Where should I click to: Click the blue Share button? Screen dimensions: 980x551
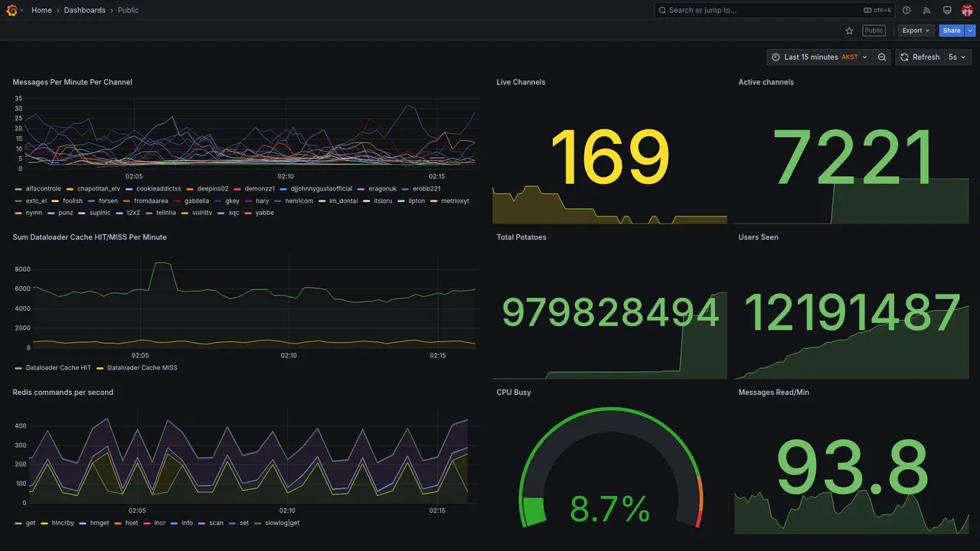click(x=952, y=31)
